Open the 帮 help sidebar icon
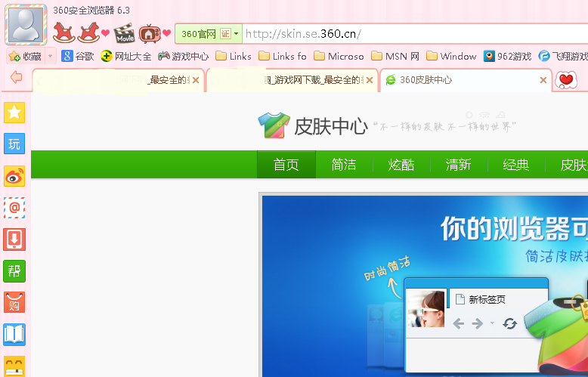588x377 pixels. 14,271
